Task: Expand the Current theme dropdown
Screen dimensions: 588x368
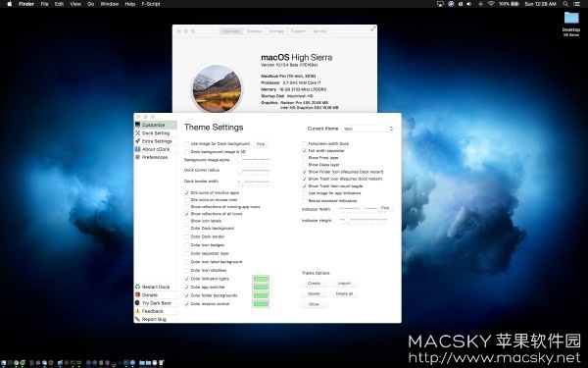Action: tap(367, 129)
